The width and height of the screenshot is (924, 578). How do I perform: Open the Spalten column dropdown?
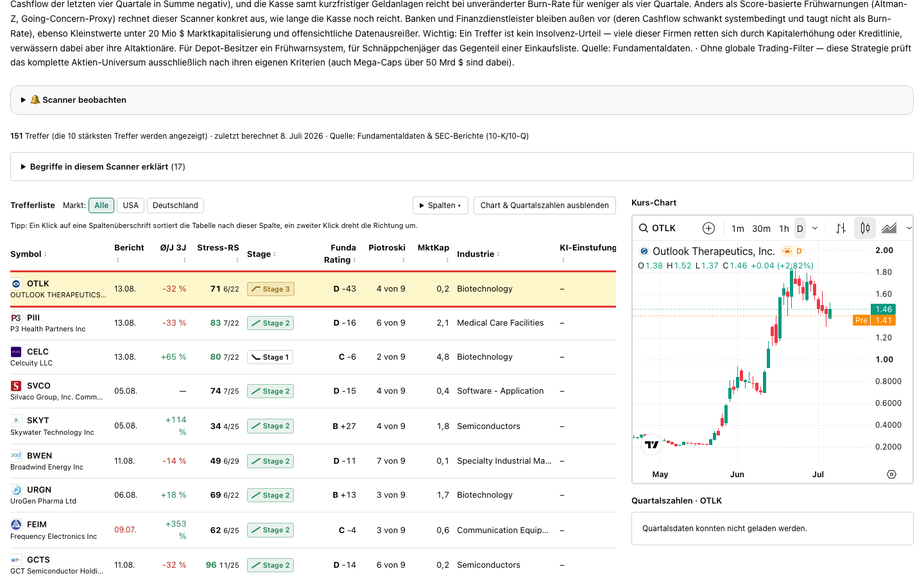coord(440,206)
